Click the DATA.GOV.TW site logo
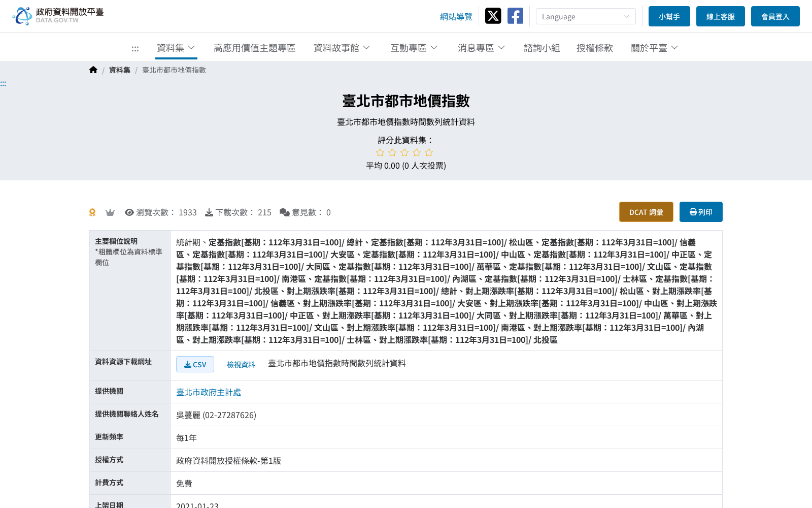Viewport: 812px width, 508px height. tap(58, 16)
